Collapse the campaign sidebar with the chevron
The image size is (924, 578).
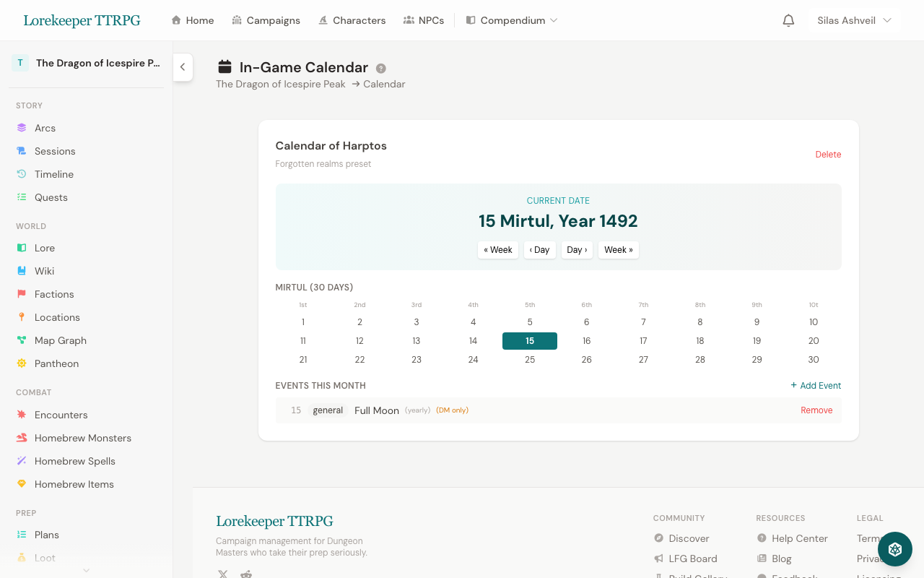[x=183, y=66]
